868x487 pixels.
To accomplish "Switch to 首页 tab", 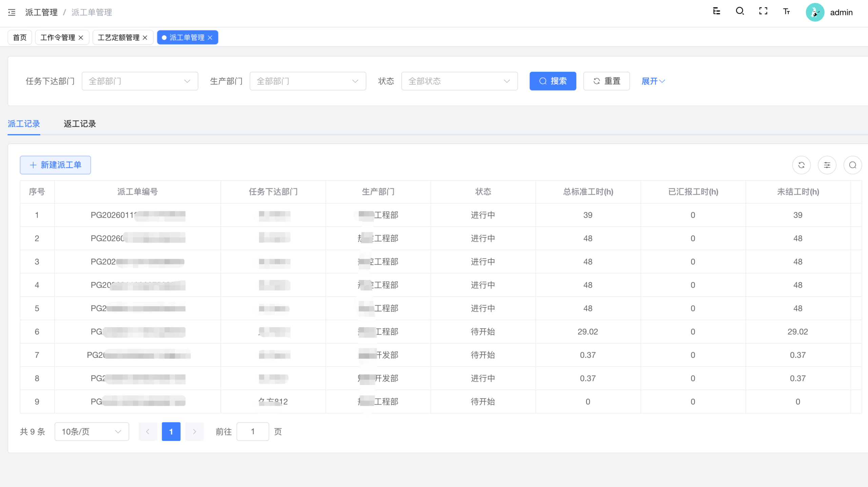I will click(20, 38).
